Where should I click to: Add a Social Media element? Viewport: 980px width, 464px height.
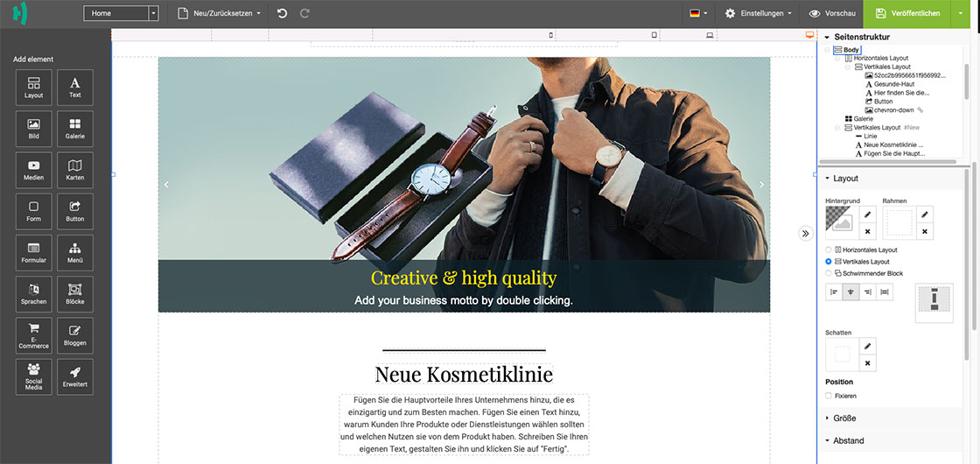[x=34, y=376]
